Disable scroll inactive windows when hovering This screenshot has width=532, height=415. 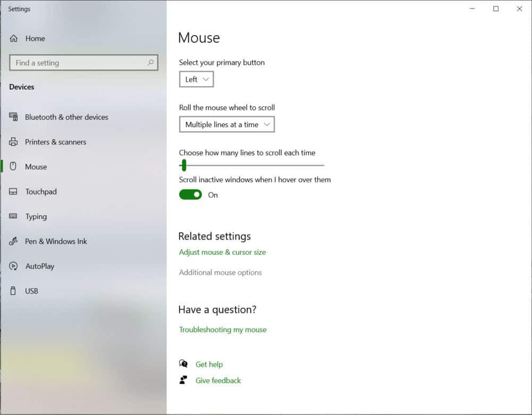[x=190, y=194]
